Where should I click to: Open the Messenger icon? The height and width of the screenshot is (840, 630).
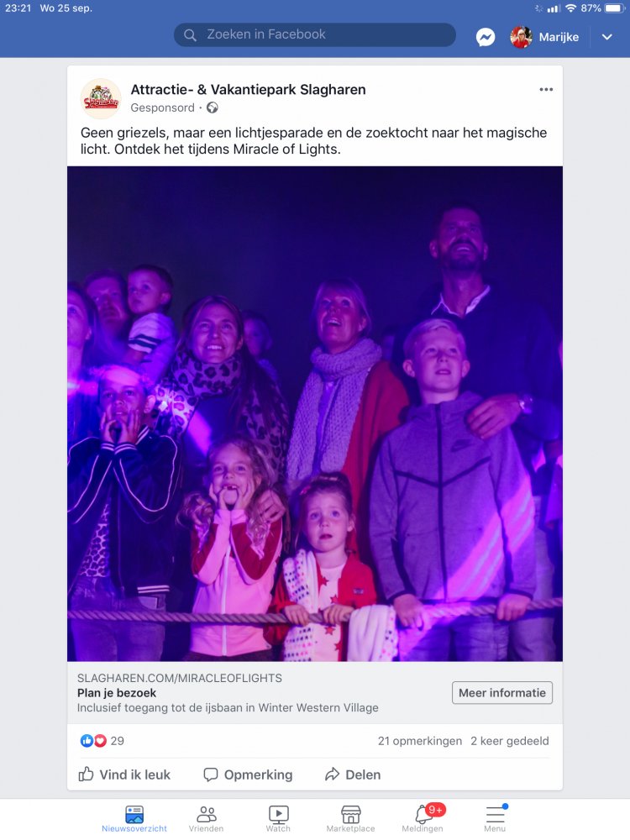click(x=486, y=37)
